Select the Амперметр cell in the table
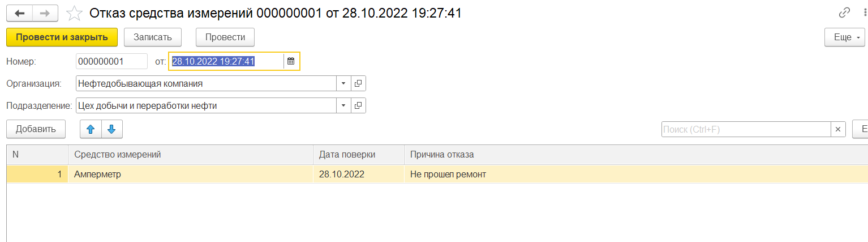Image resolution: width=868 pixels, height=242 pixels. click(191, 175)
